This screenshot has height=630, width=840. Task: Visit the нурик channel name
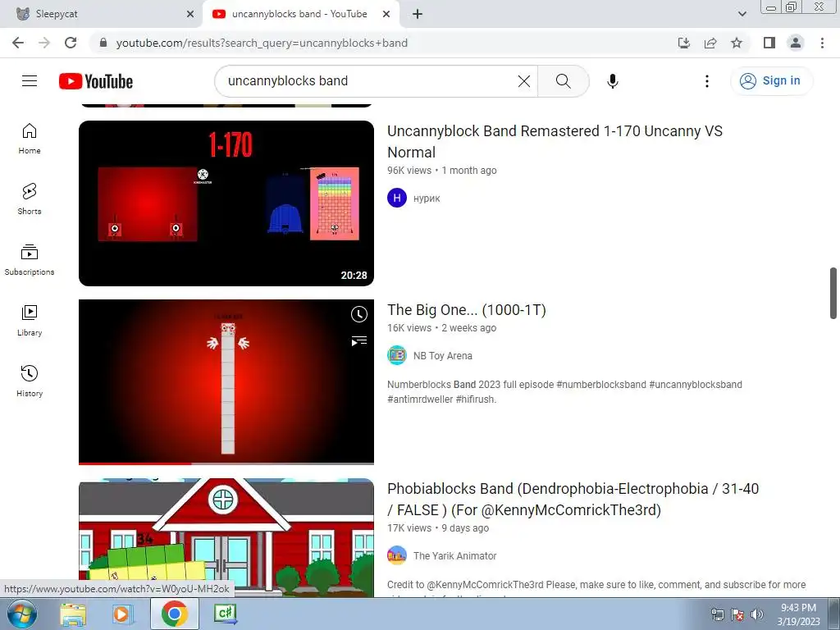[x=427, y=199]
